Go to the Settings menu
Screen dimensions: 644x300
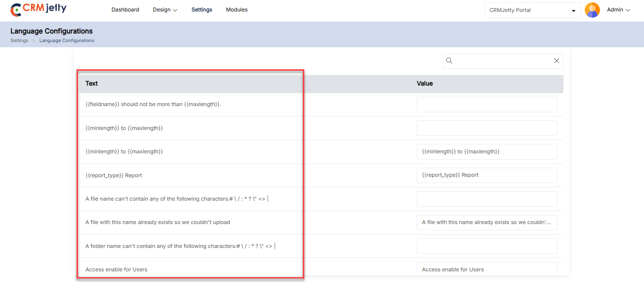pyautogui.click(x=201, y=10)
